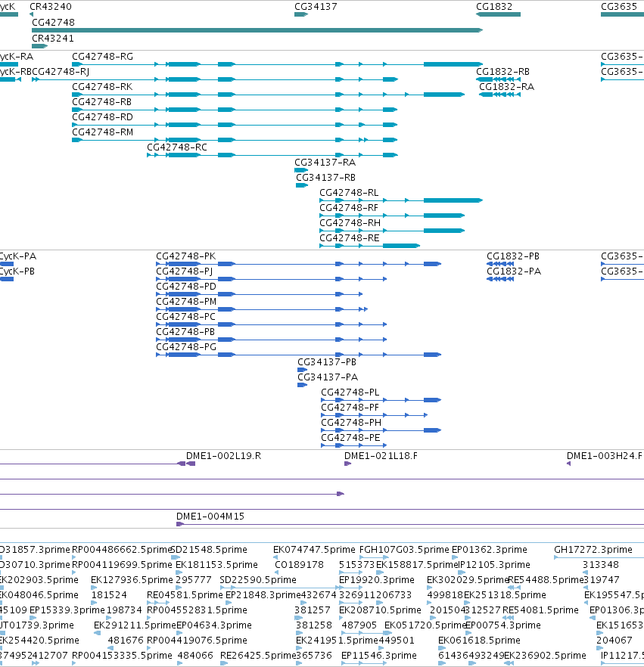Select clone DME1-004M15 label
Viewport: 644px width, 667px height.
coord(210,517)
